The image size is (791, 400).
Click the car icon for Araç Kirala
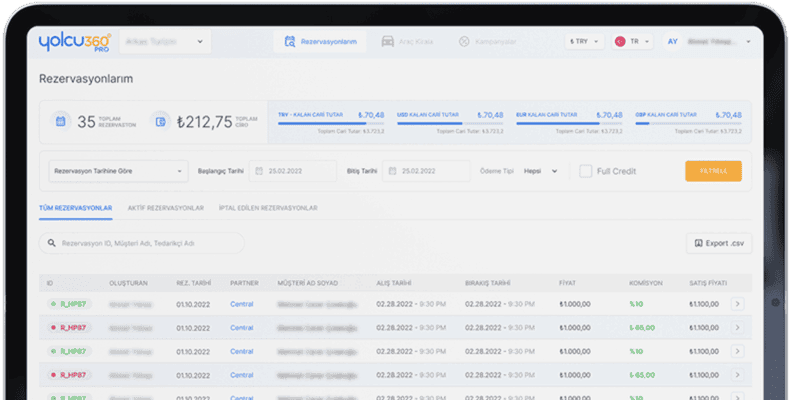pos(387,42)
